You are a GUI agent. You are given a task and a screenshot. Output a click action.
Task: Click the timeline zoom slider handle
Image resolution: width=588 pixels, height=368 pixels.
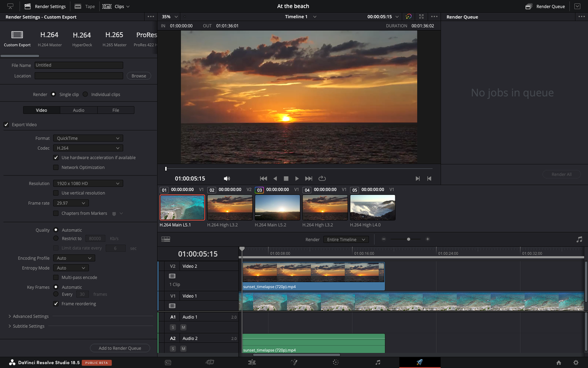pyautogui.click(x=409, y=239)
